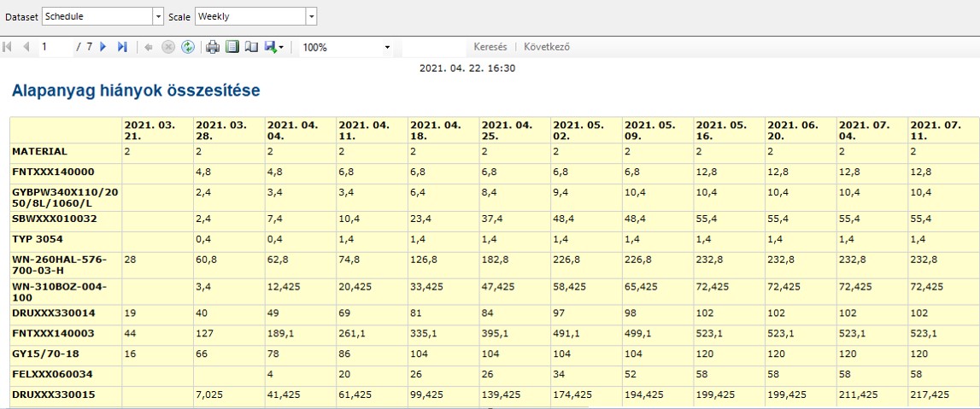The height and width of the screenshot is (409, 980).
Task: Refresh the report
Action: (188, 47)
